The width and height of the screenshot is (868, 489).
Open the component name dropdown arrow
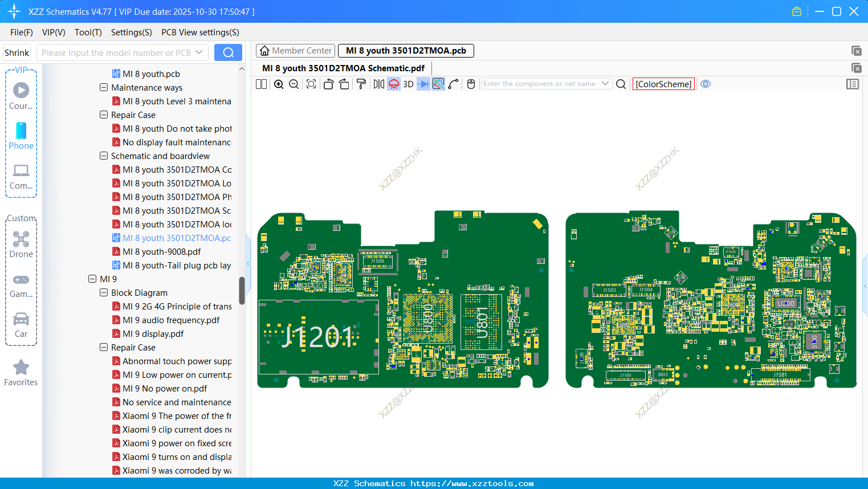[x=605, y=84]
